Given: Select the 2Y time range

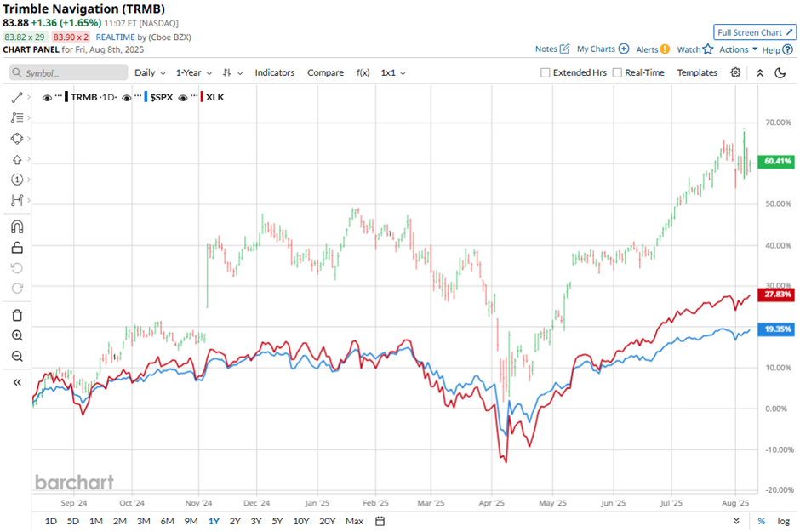Looking at the screenshot, I should [235, 521].
